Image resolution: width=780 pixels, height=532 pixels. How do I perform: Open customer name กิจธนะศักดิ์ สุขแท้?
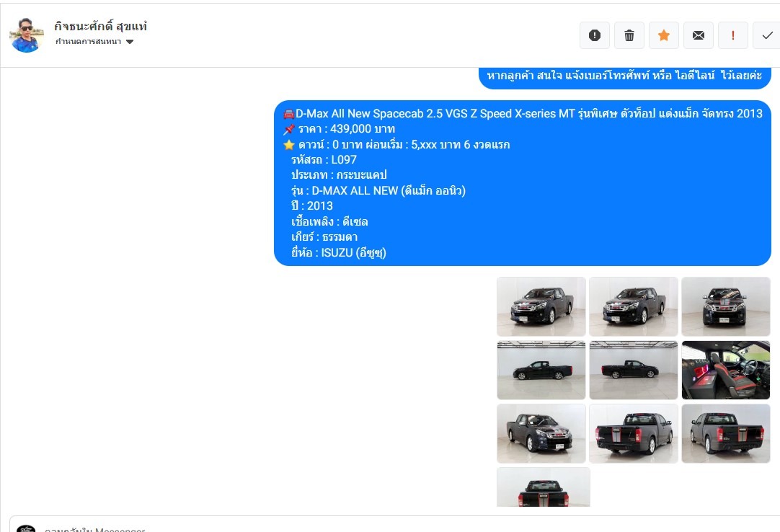[100, 26]
